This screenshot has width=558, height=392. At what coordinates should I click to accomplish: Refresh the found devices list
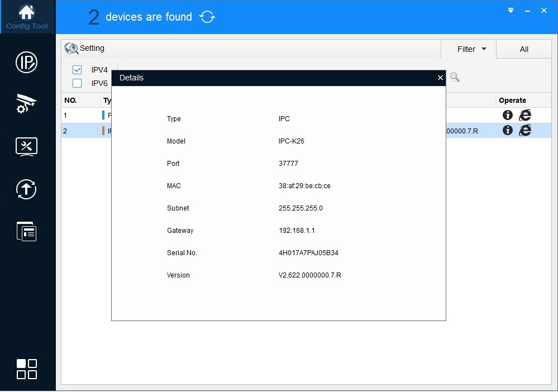(x=207, y=17)
